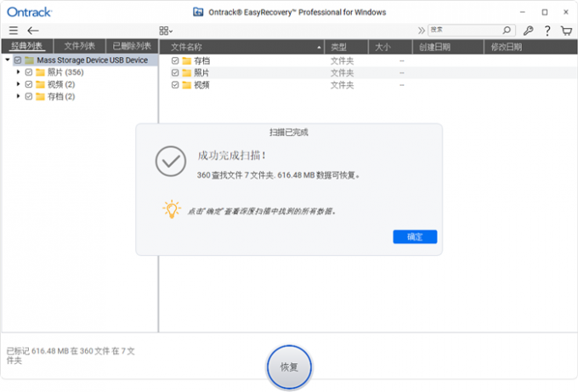Collapse Mass Storage Device USB Device node
This screenshot has height=392, width=578.
coord(8,60)
